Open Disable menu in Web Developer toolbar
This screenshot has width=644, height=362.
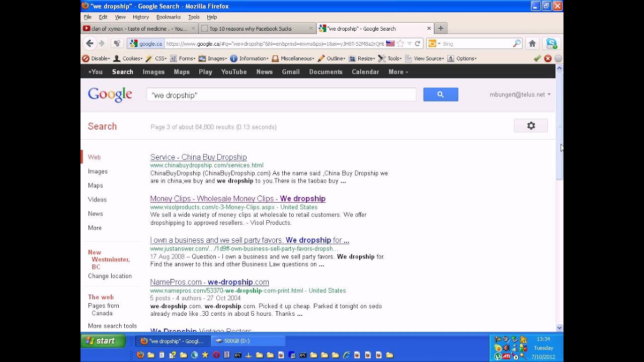point(96,58)
